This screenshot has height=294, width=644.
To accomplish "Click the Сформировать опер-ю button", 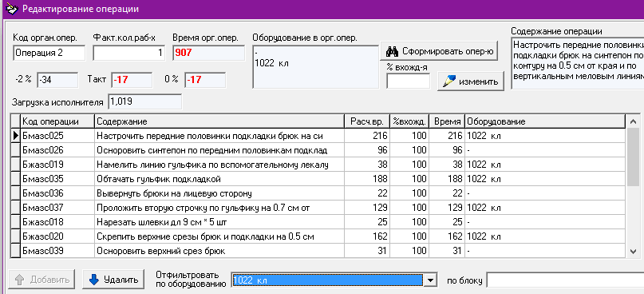I will 439,52.
